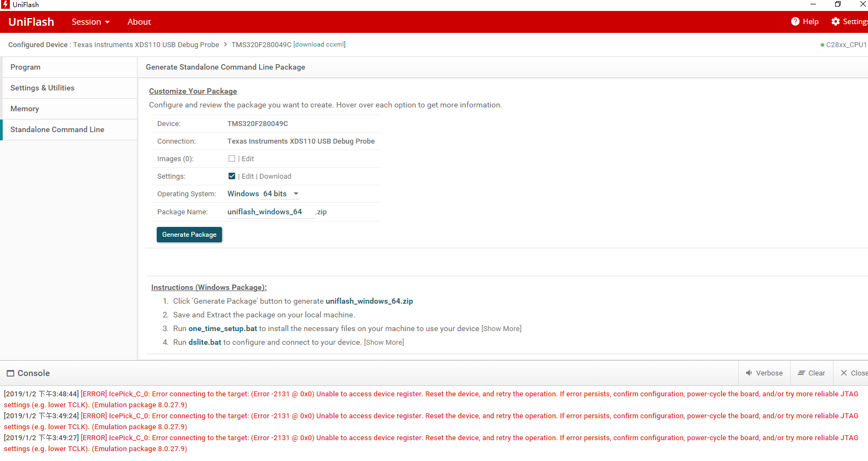Click the Device value TMS320F280049C
The image size is (868, 461).
coord(258,123)
